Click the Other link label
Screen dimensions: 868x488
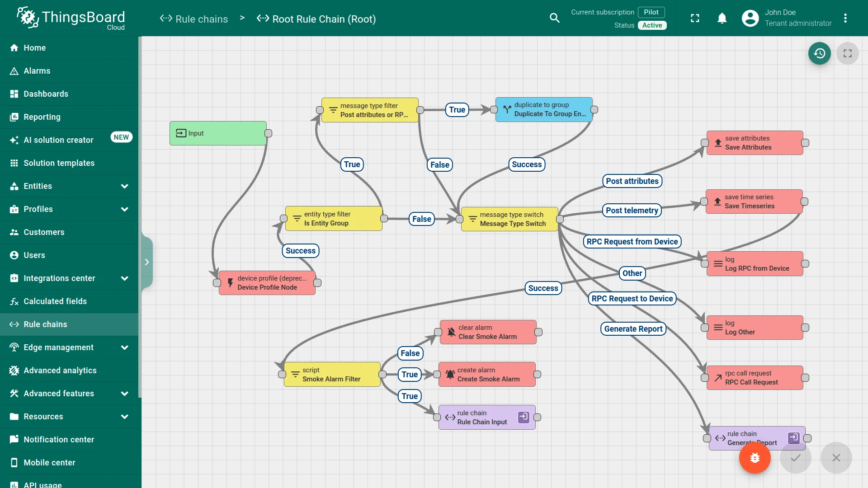click(632, 273)
